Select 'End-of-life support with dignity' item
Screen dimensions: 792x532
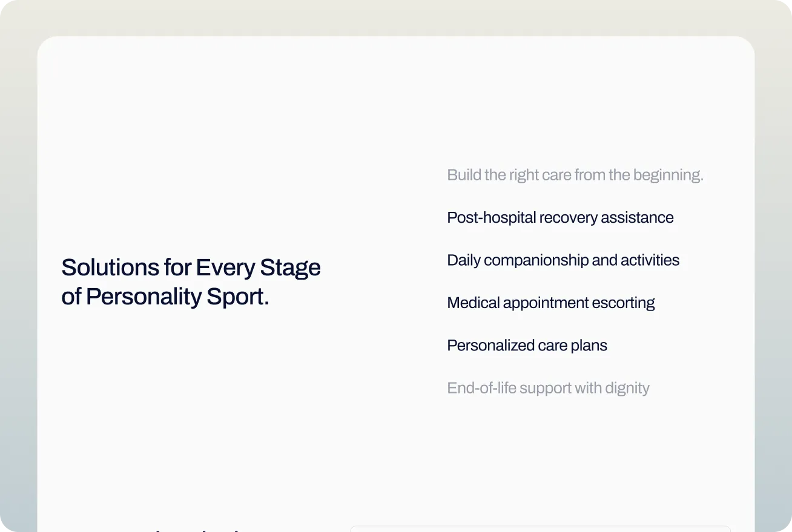tap(548, 388)
